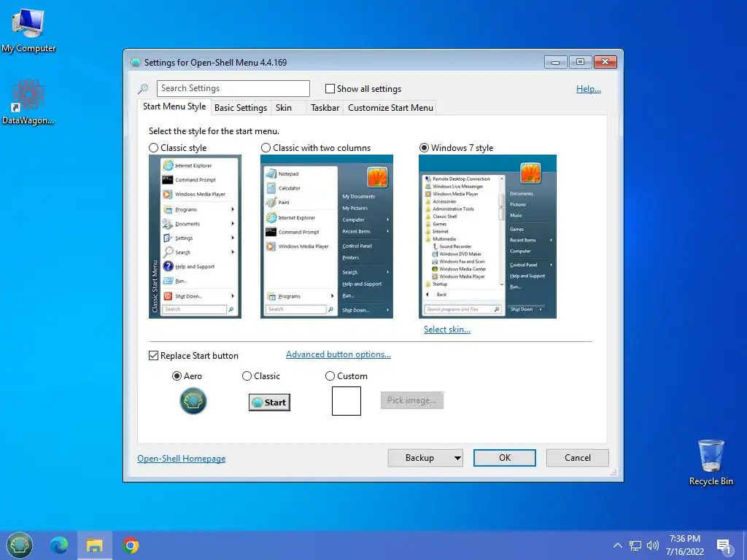Viewport: 747px width, 560px height.
Task: Switch to the Basic Settings tab
Action: 241,108
